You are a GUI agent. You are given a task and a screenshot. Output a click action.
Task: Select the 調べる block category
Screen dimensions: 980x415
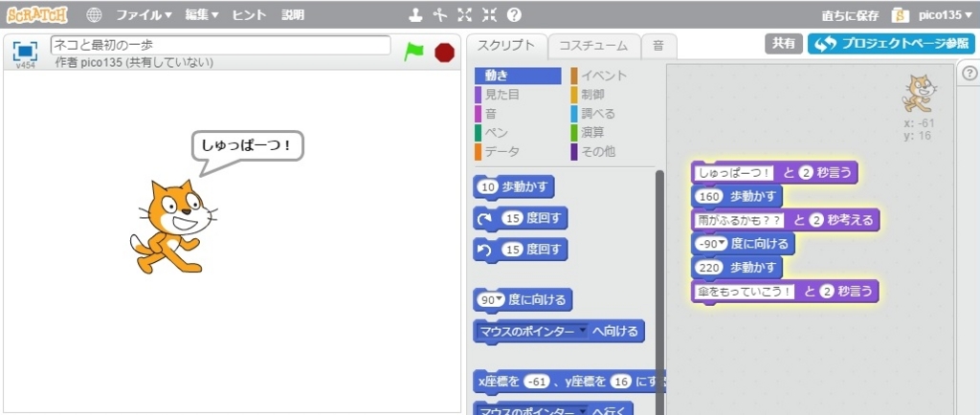[613, 114]
